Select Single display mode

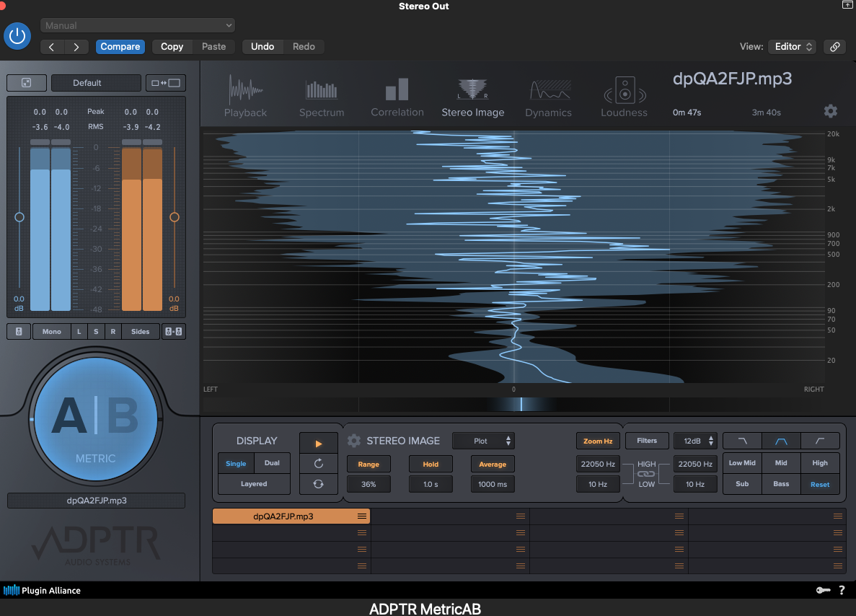[236, 463]
